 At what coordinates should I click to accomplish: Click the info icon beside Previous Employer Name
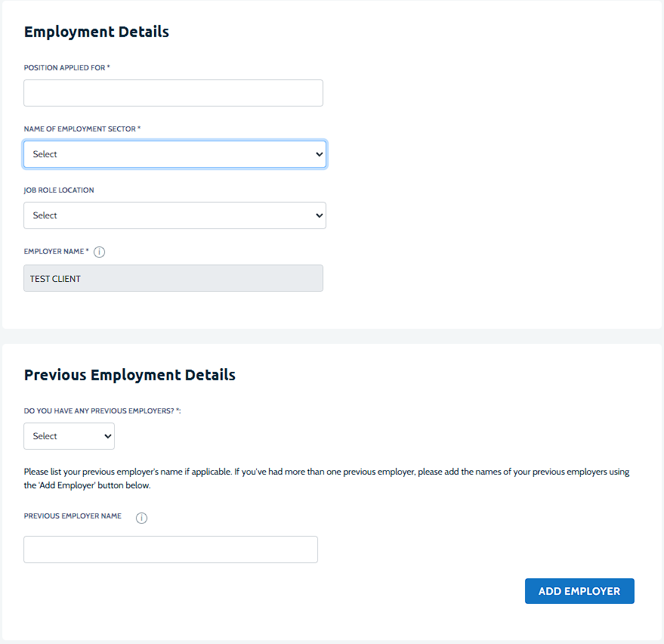tap(141, 518)
